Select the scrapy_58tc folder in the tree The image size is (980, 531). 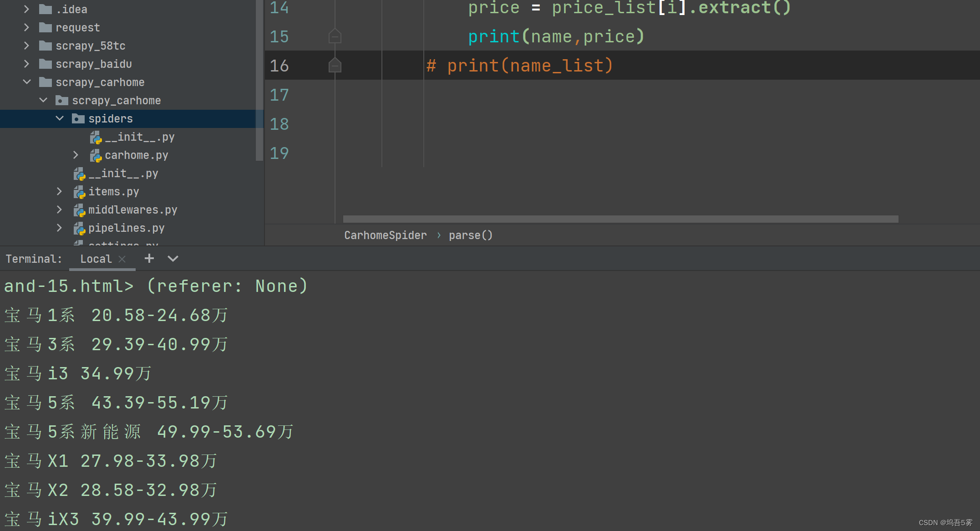[90, 46]
